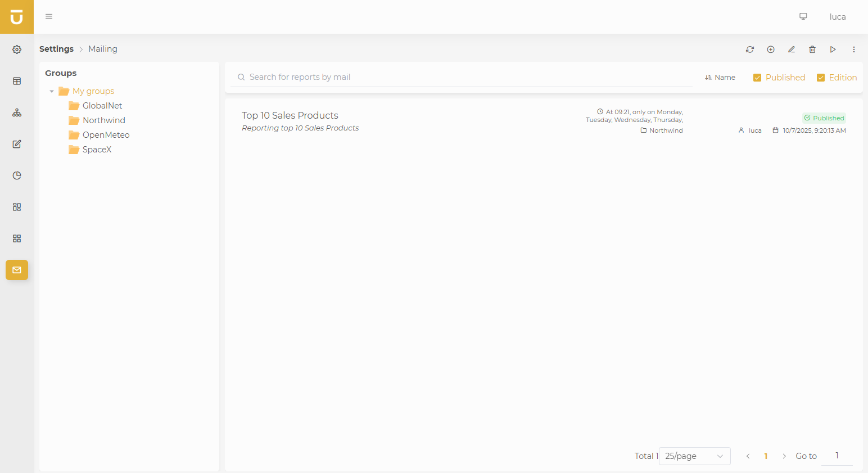Add a new mailing report

tap(770, 49)
